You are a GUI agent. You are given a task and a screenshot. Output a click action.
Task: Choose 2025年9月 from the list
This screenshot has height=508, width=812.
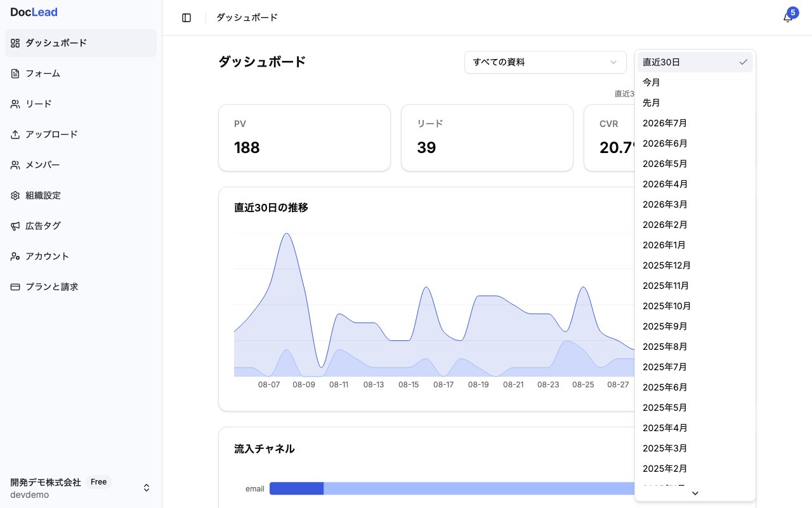coord(695,326)
